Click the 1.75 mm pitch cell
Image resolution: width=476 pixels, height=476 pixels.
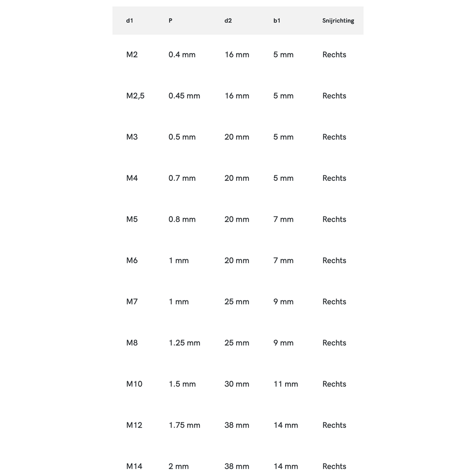click(184, 425)
